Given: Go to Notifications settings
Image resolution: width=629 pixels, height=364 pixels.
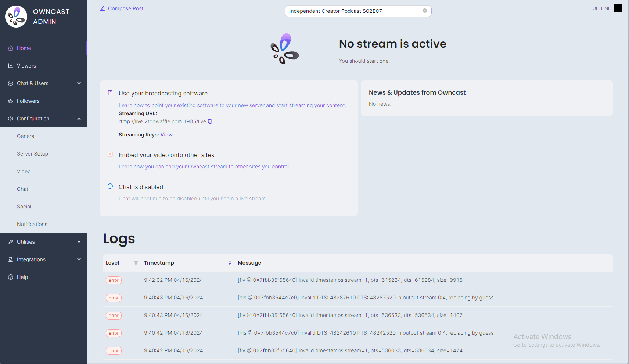Looking at the screenshot, I should (32, 224).
